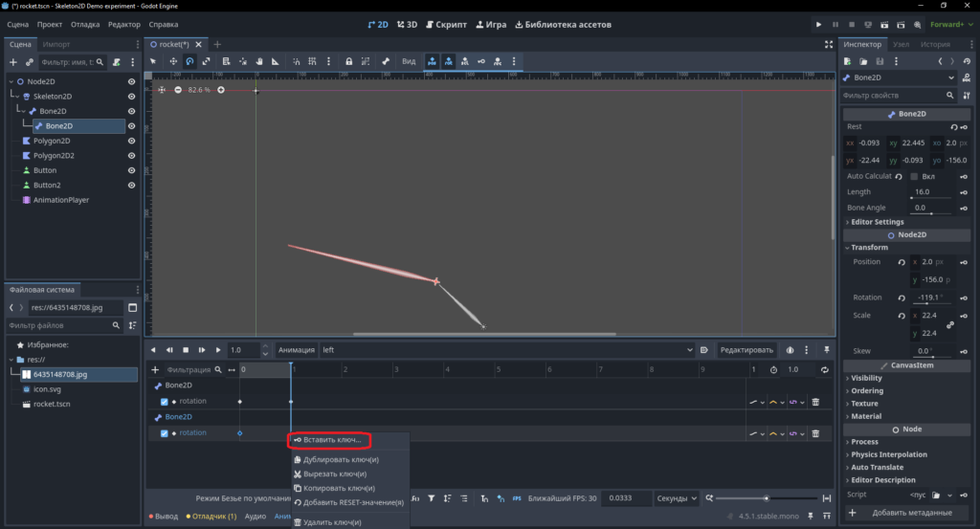Click the timeline zoom slider handle
The width and height of the screenshot is (980, 529).
pos(767,497)
